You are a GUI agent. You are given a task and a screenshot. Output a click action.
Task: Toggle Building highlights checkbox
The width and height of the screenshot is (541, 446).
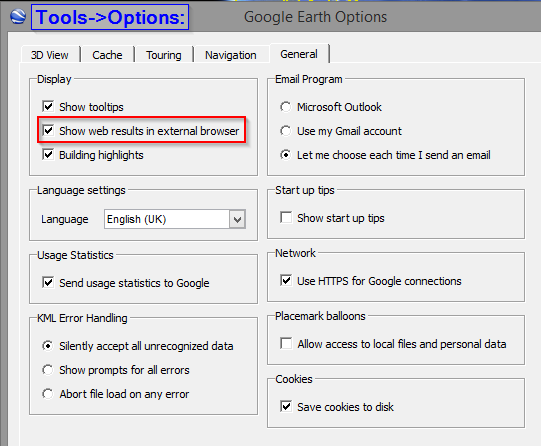point(48,155)
